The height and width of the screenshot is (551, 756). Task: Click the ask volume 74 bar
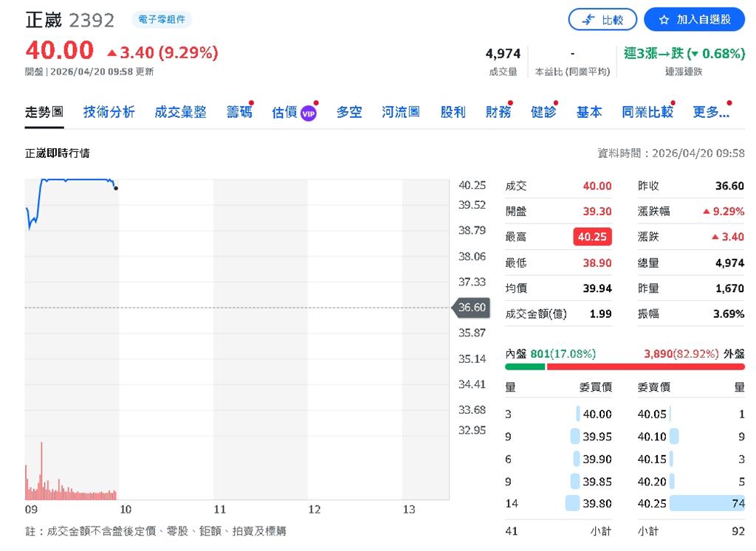pyautogui.click(x=707, y=503)
